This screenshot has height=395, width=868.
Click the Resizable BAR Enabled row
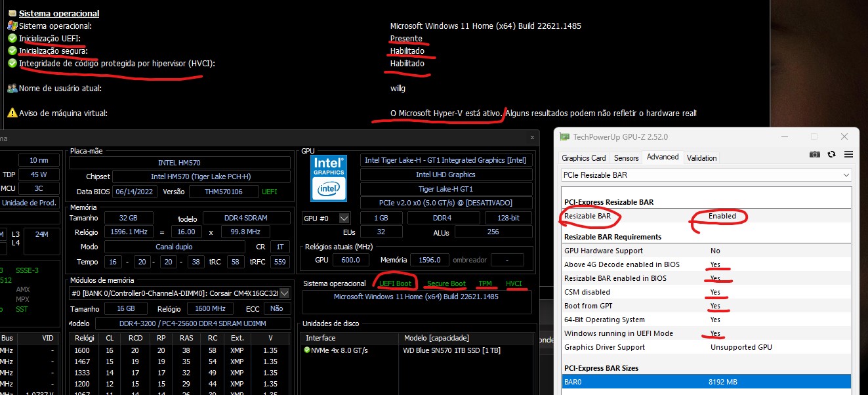pos(707,216)
